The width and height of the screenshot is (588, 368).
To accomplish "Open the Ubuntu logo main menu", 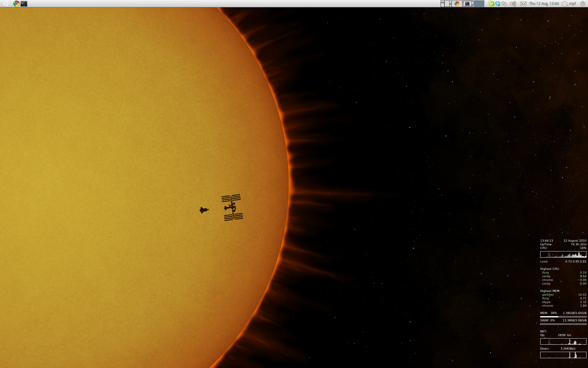I will [6, 4].
